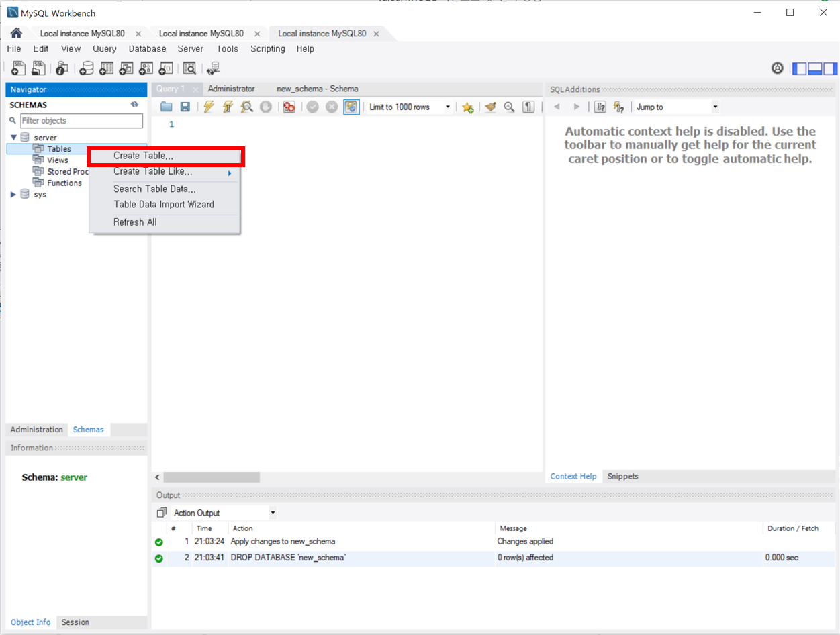Image resolution: width=840 pixels, height=635 pixels.
Task: Open a script file with folder icon
Action: (x=167, y=107)
